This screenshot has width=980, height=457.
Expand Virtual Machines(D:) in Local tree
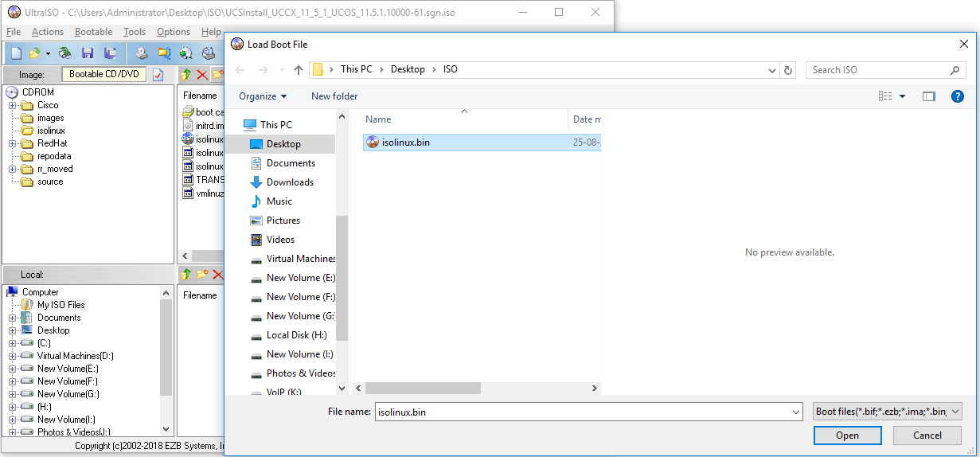coord(13,356)
